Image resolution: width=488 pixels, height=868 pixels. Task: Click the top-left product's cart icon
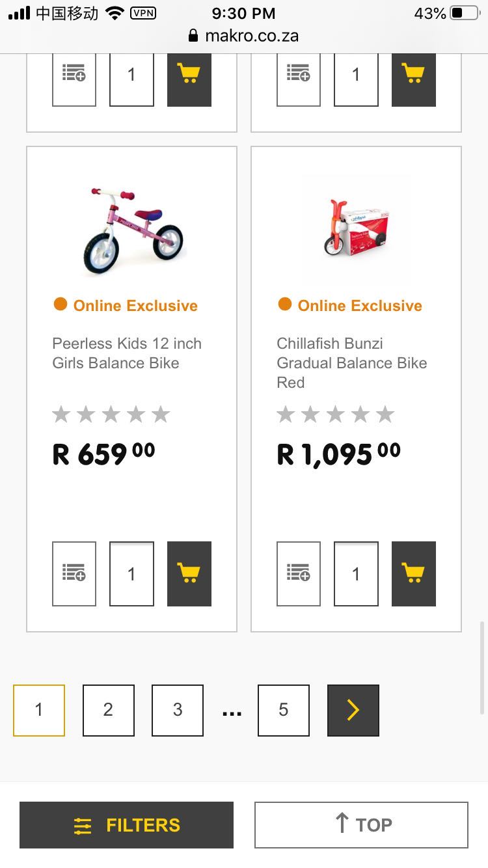click(189, 77)
